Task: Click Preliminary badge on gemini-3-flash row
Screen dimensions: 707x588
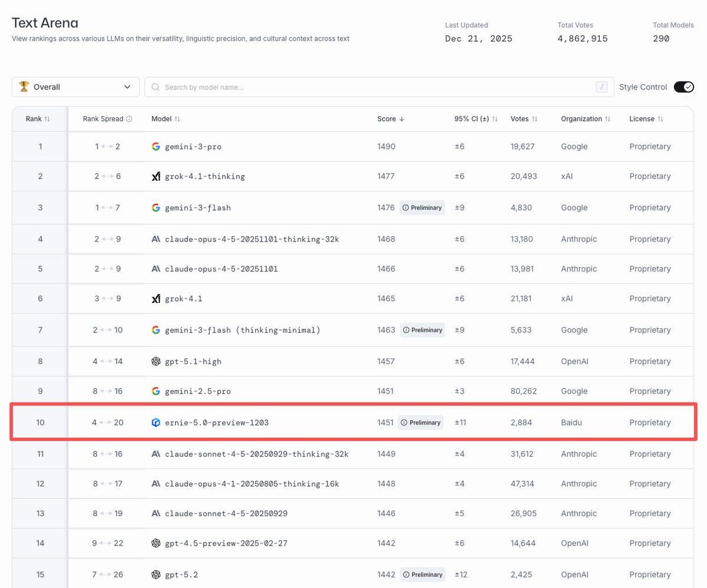Action: (422, 207)
